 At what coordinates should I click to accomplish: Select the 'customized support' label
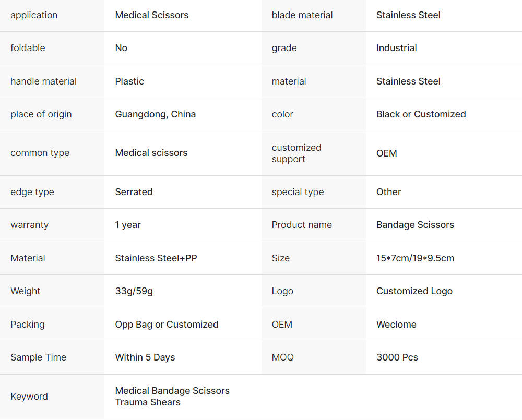tap(296, 153)
